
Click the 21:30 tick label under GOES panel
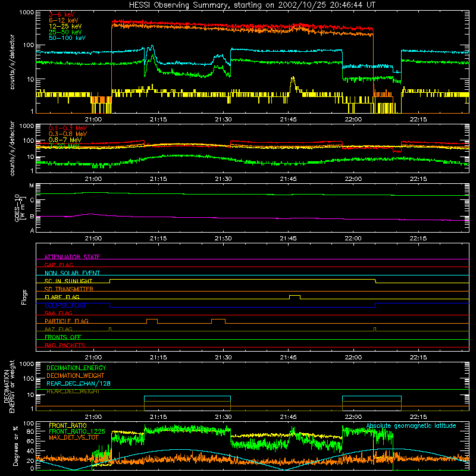pyautogui.click(x=223, y=239)
